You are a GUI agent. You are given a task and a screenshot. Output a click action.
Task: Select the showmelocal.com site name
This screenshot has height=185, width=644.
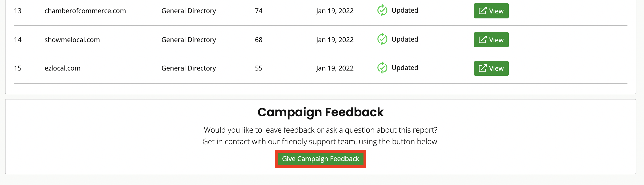(72, 40)
